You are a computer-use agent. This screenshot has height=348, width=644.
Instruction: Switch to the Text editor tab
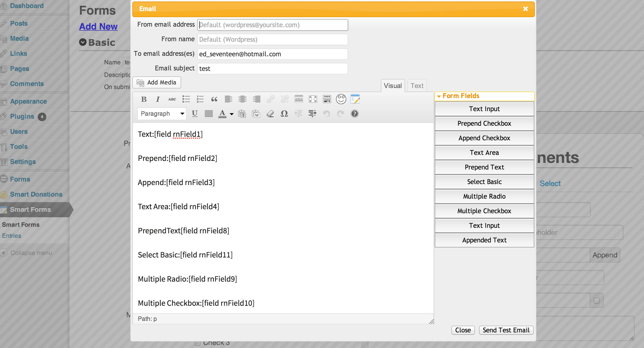point(417,86)
